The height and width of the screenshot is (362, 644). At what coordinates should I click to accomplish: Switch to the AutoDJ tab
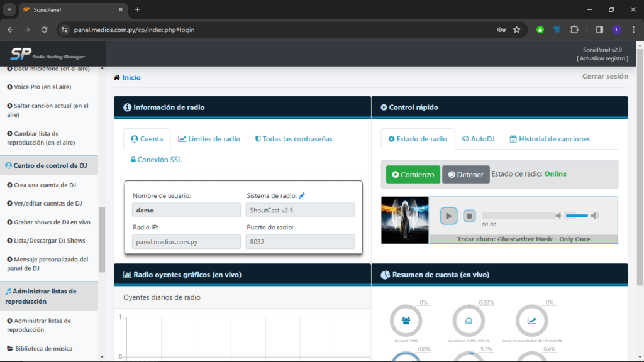click(x=478, y=139)
